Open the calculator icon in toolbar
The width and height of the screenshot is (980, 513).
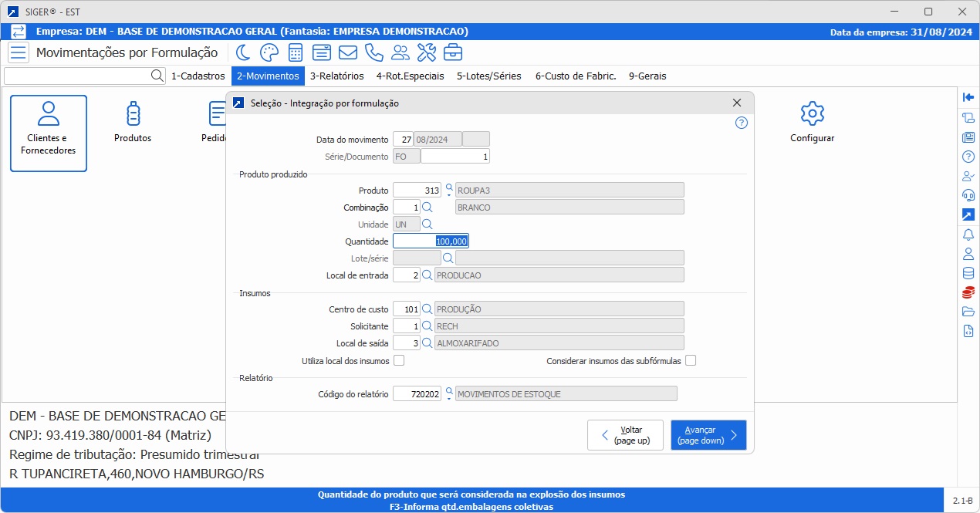click(x=295, y=52)
